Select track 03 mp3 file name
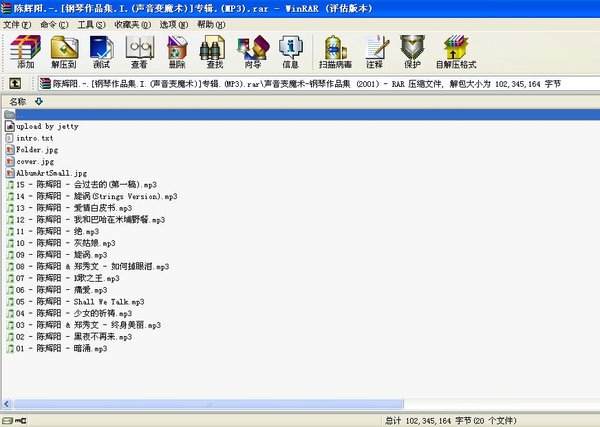600x427 pixels. click(88, 325)
